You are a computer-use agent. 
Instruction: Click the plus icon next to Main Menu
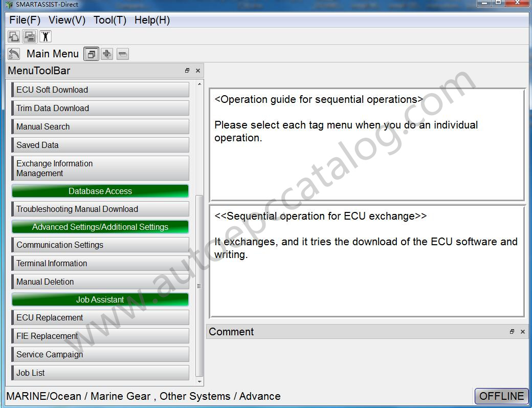tap(107, 54)
